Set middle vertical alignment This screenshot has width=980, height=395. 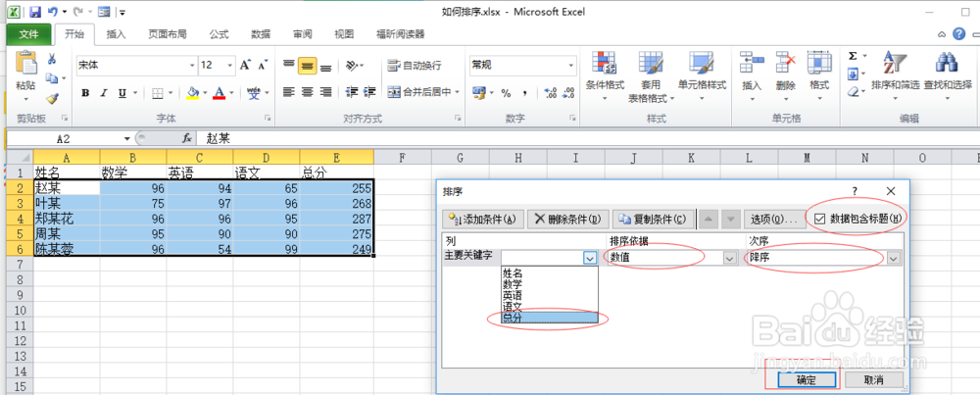coord(307,66)
